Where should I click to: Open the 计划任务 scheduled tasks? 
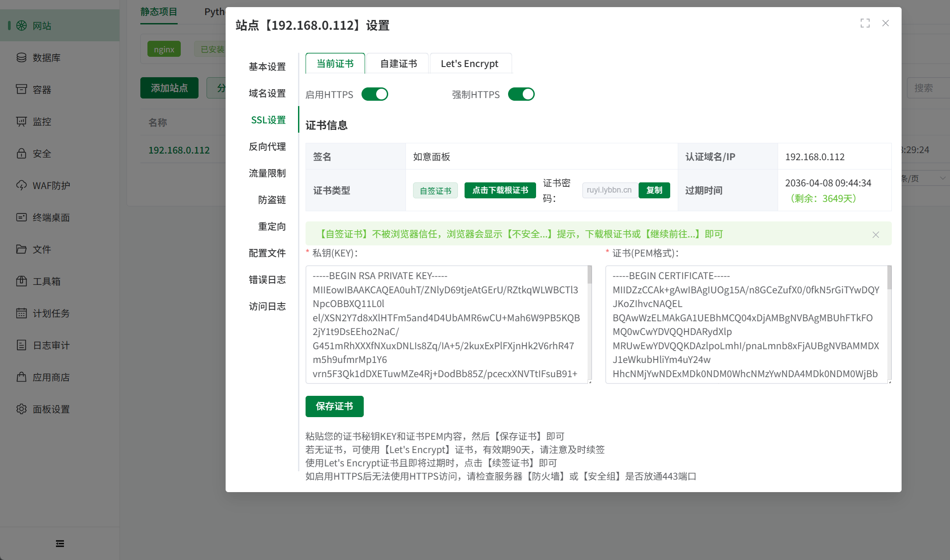(51, 313)
